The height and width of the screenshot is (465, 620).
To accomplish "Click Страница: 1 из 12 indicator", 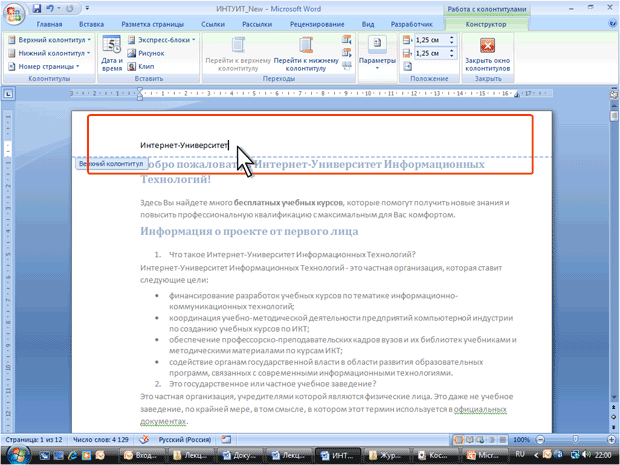I will point(34,439).
